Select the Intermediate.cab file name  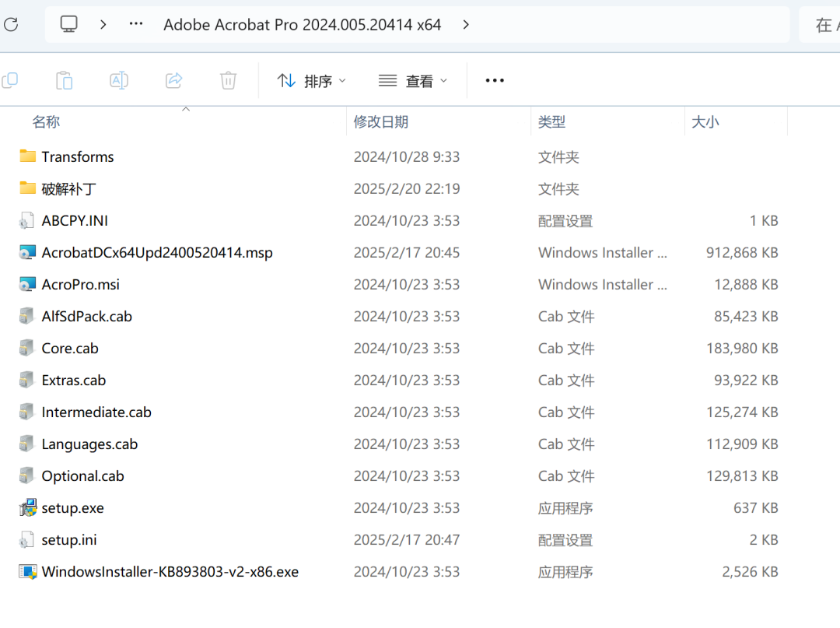point(96,412)
